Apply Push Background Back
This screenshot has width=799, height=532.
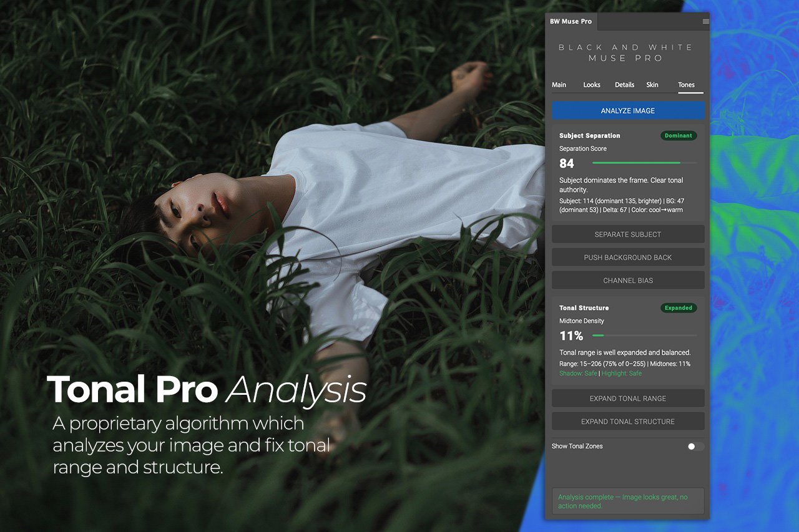tap(628, 258)
